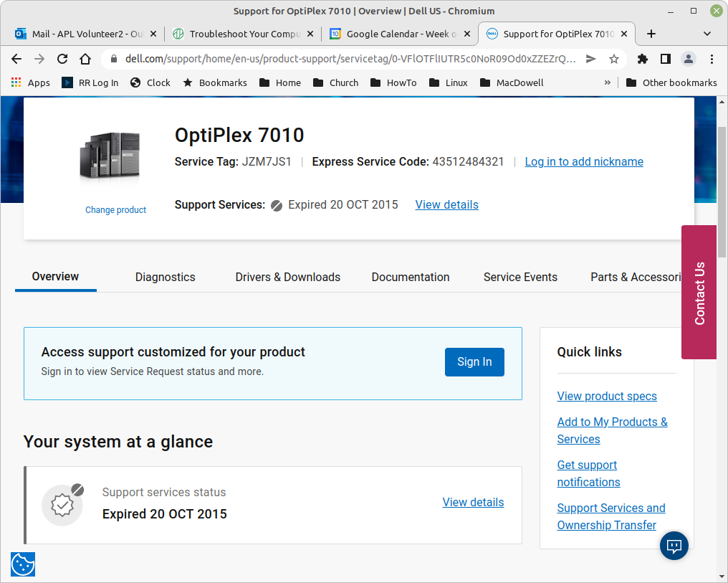
Task: Open the tab search dropdown arrow
Action: click(x=707, y=34)
